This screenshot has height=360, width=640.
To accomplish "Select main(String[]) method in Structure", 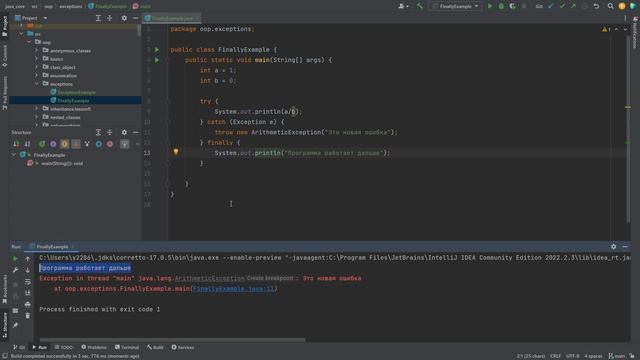I will (x=56, y=163).
